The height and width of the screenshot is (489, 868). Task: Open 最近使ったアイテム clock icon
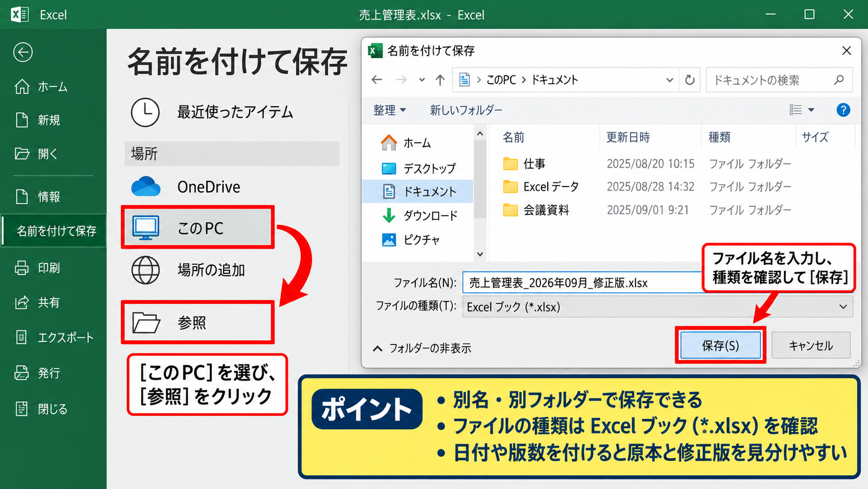145,112
